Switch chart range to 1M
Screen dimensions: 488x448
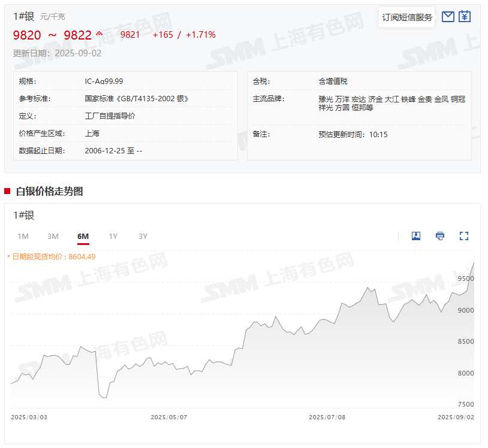(23, 237)
